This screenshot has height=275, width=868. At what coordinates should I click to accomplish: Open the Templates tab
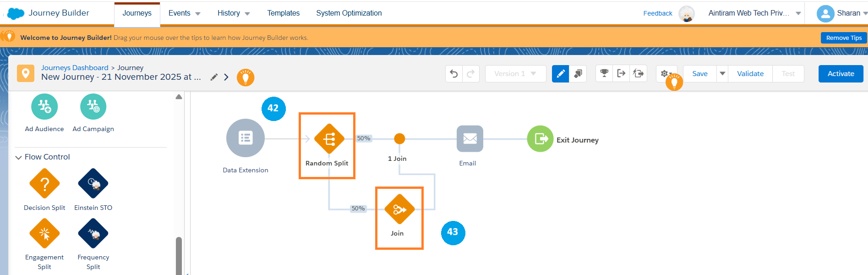[283, 13]
